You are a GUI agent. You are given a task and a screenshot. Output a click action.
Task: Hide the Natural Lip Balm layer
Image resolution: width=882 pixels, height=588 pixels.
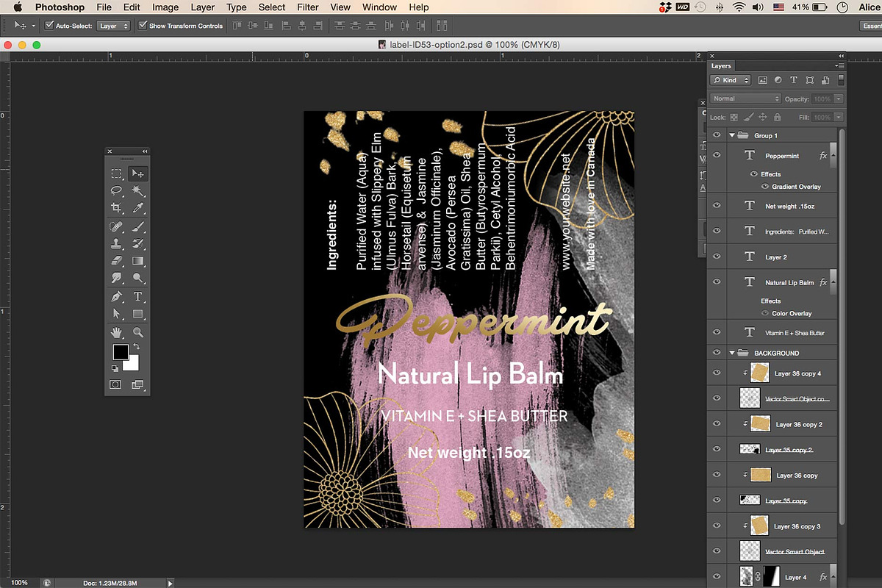(x=717, y=282)
